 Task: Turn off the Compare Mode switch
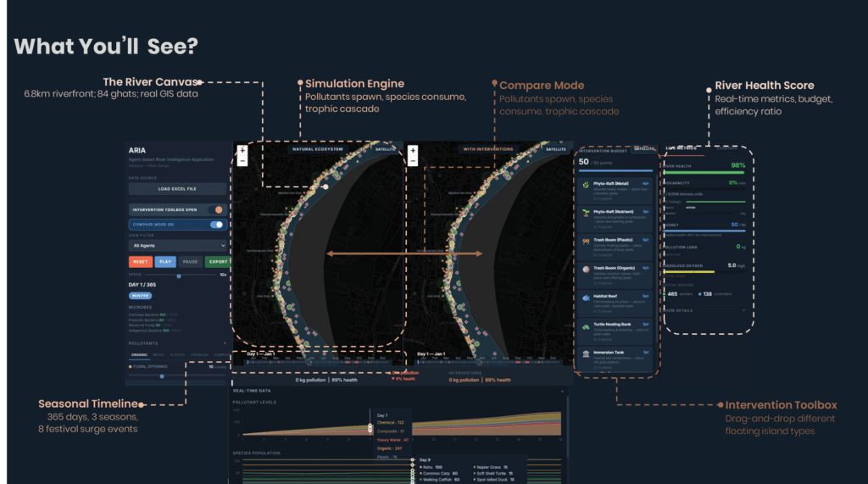click(x=218, y=225)
